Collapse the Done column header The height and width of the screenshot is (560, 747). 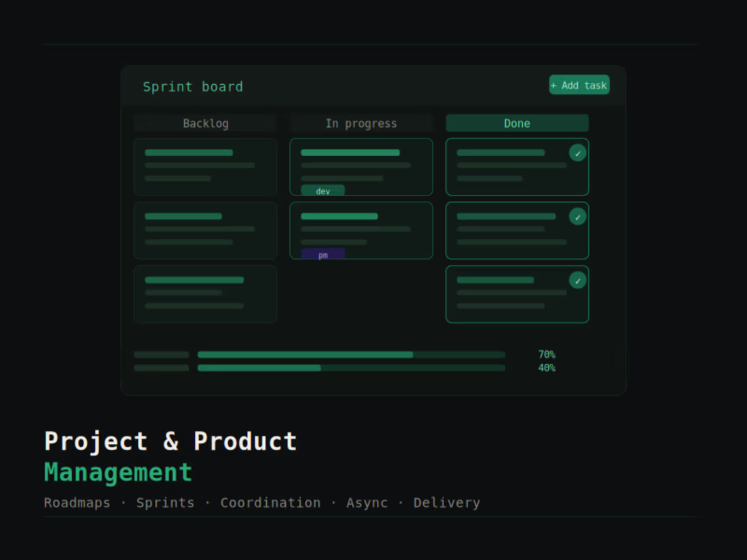[x=517, y=123]
